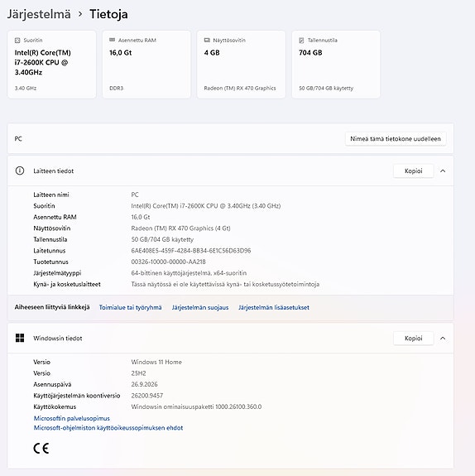Image resolution: width=475 pixels, height=476 pixels.
Task: Copy device info with Kopioi button
Action: pos(414,171)
